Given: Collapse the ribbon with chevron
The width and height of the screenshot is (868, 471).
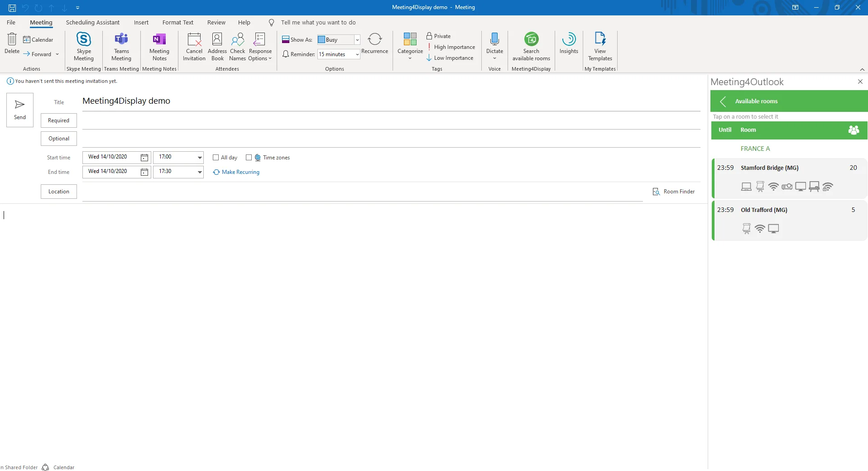Looking at the screenshot, I should pyautogui.click(x=862, y=69).
